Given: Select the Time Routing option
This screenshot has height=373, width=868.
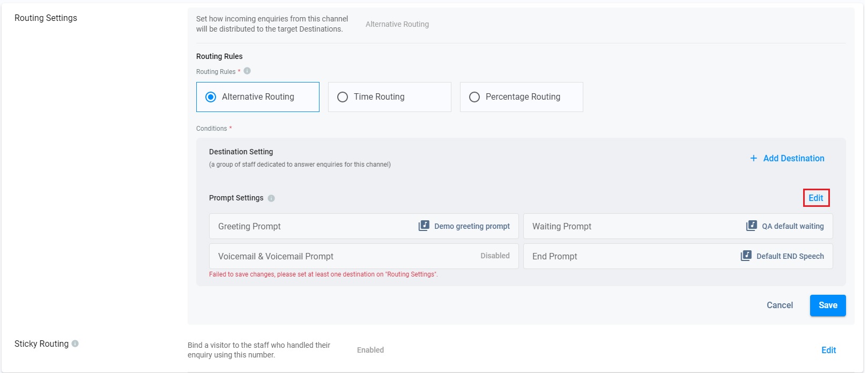Looking at the screenshot, I should (343, 97).
